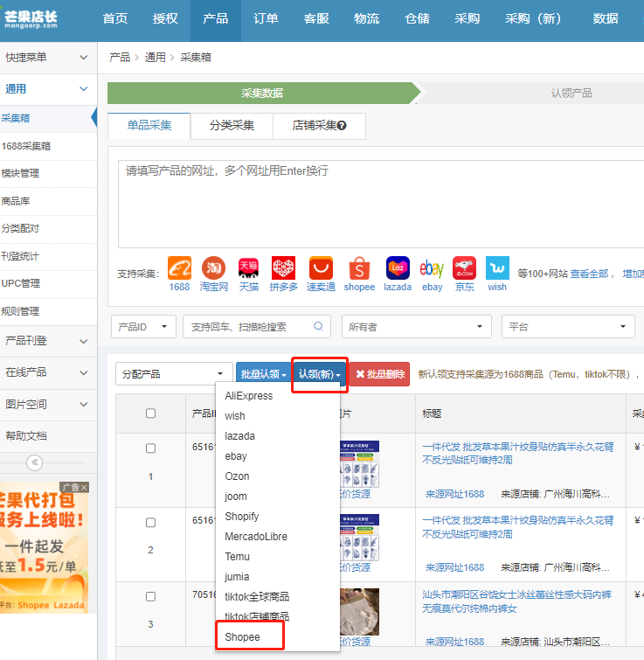Click the 认领产品 step in progress bar

pos(571,93)
